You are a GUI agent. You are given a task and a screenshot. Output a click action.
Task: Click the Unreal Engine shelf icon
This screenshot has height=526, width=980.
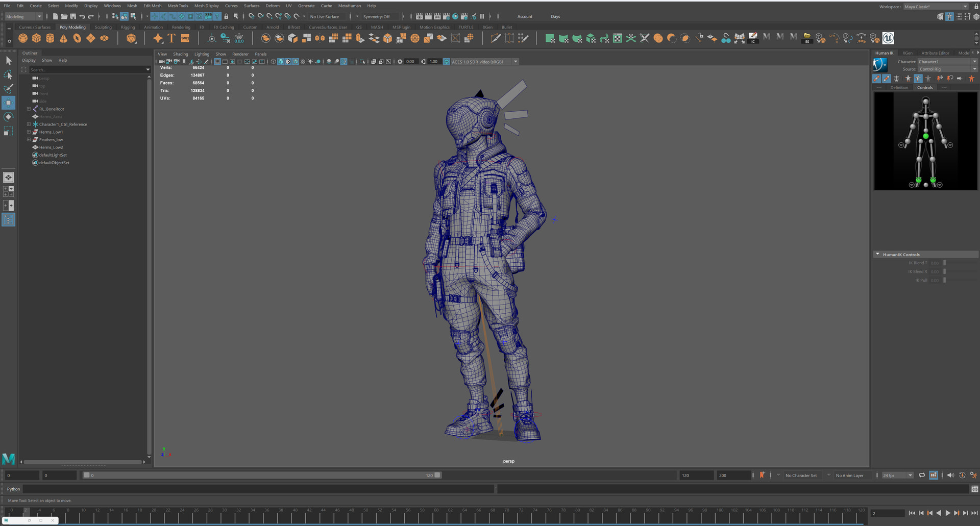point(888,38)
